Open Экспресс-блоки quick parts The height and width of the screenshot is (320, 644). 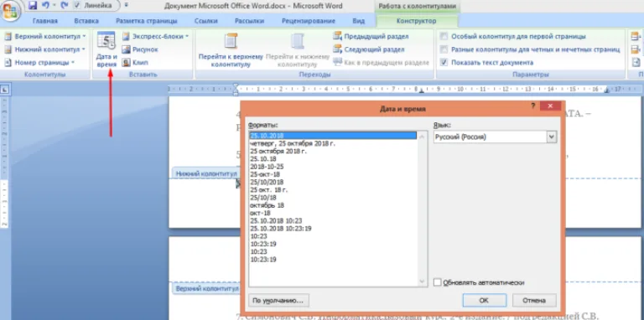tap(155, 36)
